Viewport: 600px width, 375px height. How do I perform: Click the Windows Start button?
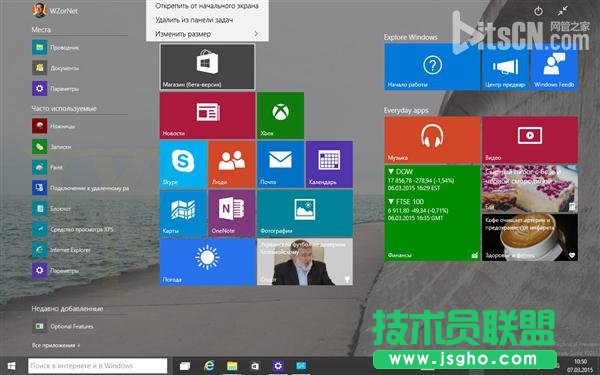(x=11, y=366)
